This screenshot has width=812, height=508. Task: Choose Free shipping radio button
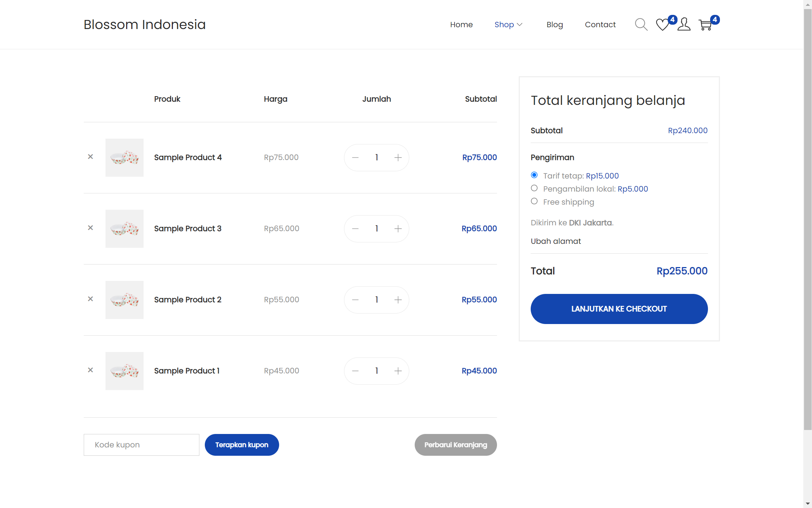pyautogui.click(x=534, y=201)
